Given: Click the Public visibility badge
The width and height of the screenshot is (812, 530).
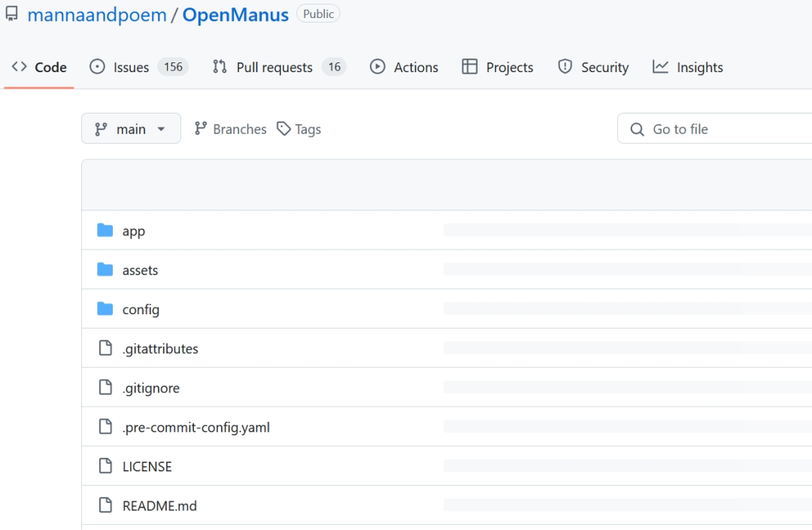Looking at the screenshot, I should click(318, 14).
